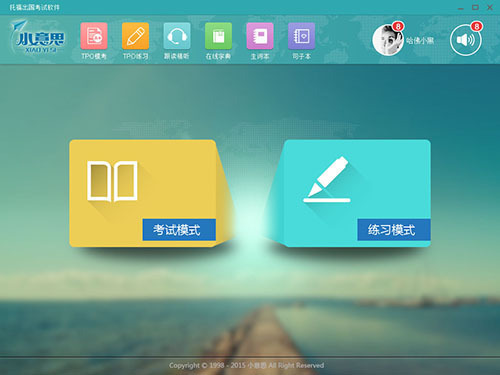Maximize the application window
Screen dimensions: 500x375
pos(475,7)
